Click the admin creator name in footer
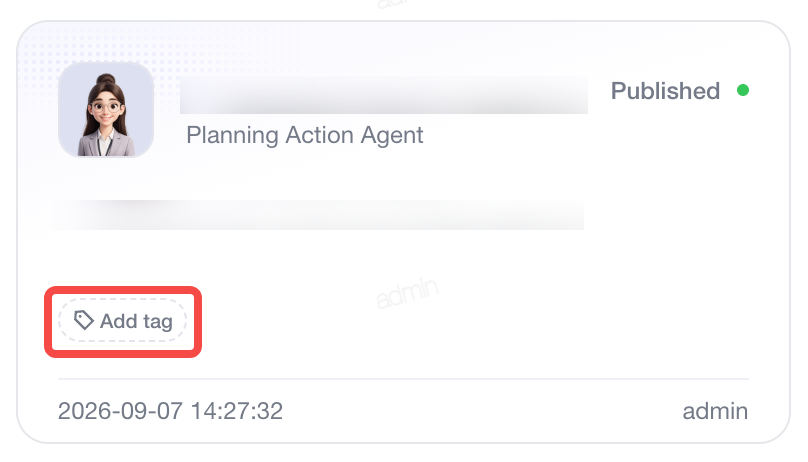This screenshot has height=462, width=808. pyautogui.click(x=715, y=412)
